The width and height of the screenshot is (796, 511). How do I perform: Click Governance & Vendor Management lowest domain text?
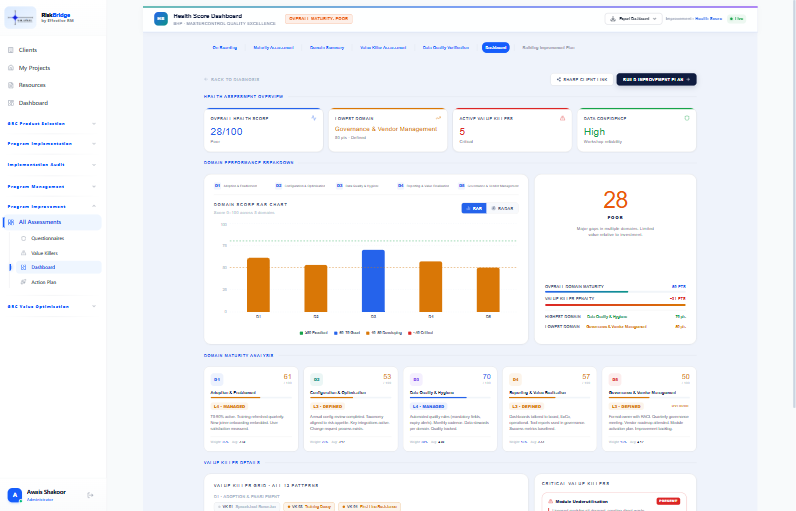(386, 129)
